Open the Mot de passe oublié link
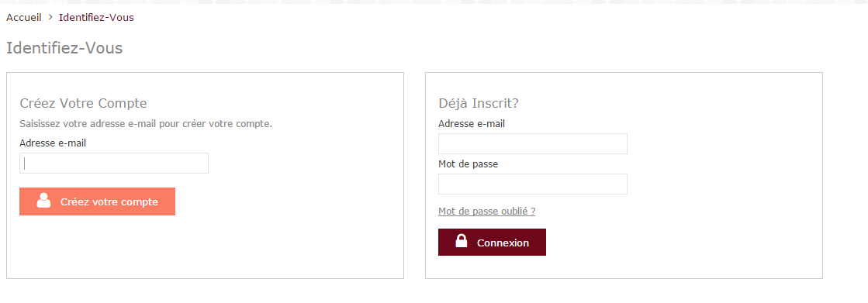The height and width of the screenshot is (303, 868). coord(486,212)
